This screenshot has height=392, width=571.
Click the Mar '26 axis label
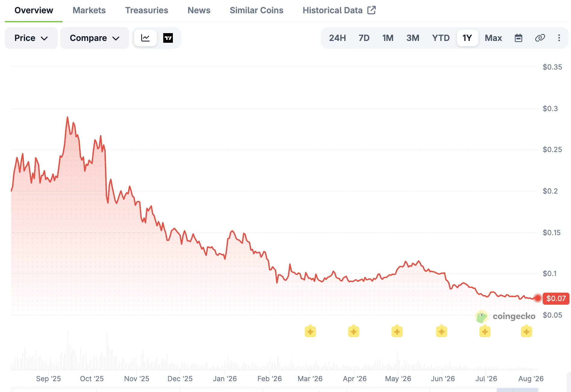click(310, 379)
